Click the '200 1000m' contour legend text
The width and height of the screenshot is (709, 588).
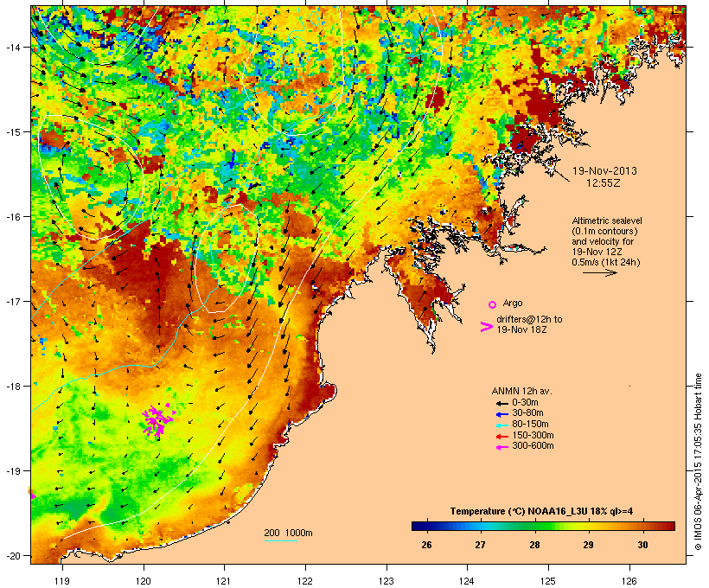coord(288,533)
